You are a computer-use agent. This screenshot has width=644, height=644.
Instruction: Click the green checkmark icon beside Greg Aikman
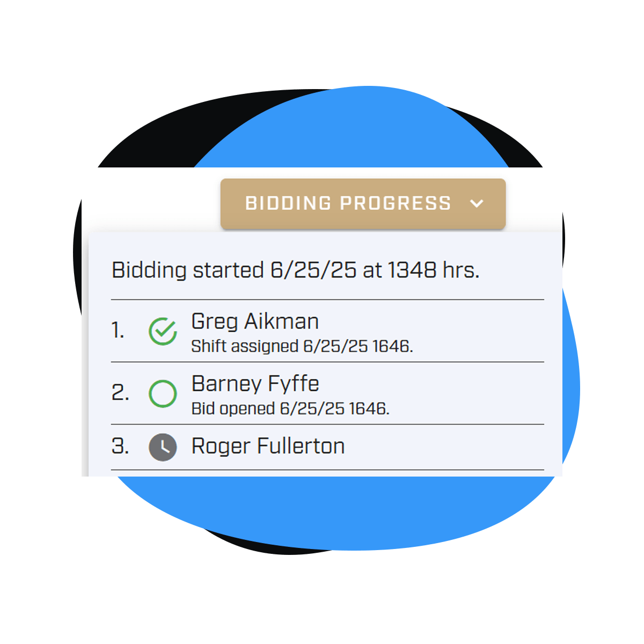(163, 331)
